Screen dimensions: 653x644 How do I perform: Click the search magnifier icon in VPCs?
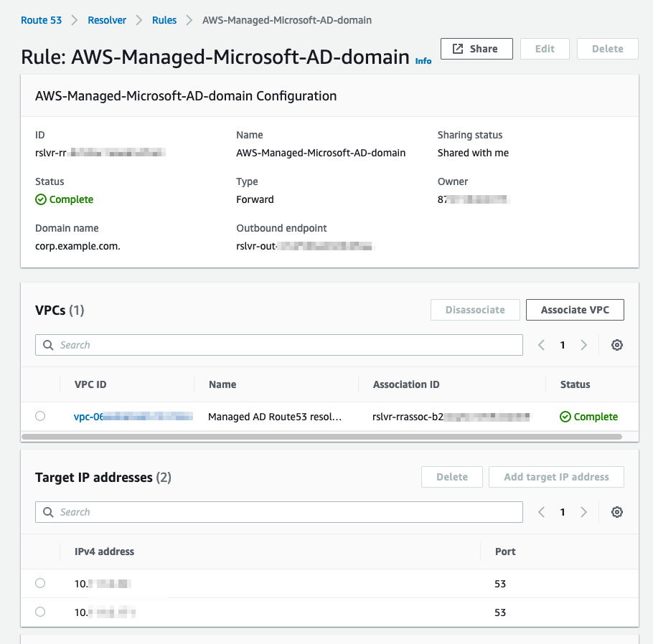(x=48, y=345)
